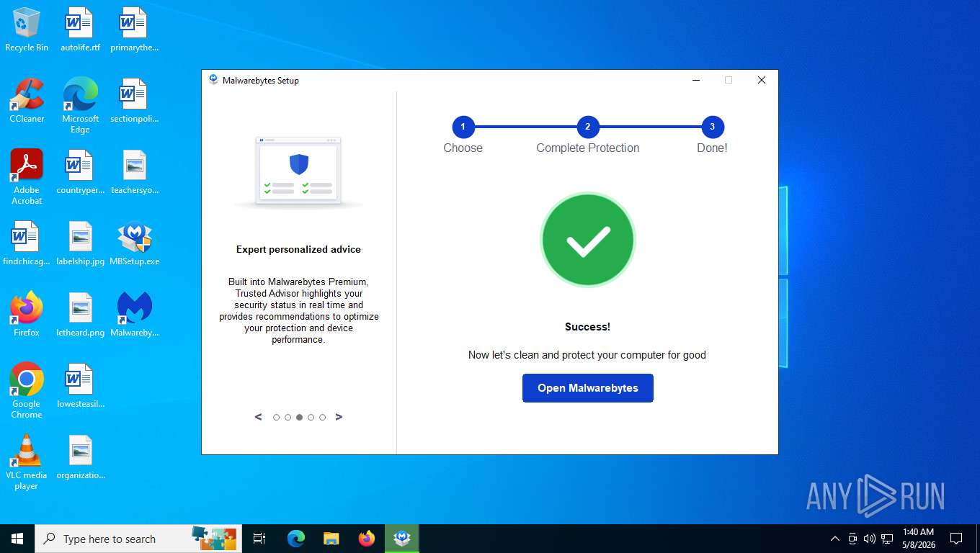Click step 3 Done circle
This screenshot has height=553, width=980.
coord(712,127)
